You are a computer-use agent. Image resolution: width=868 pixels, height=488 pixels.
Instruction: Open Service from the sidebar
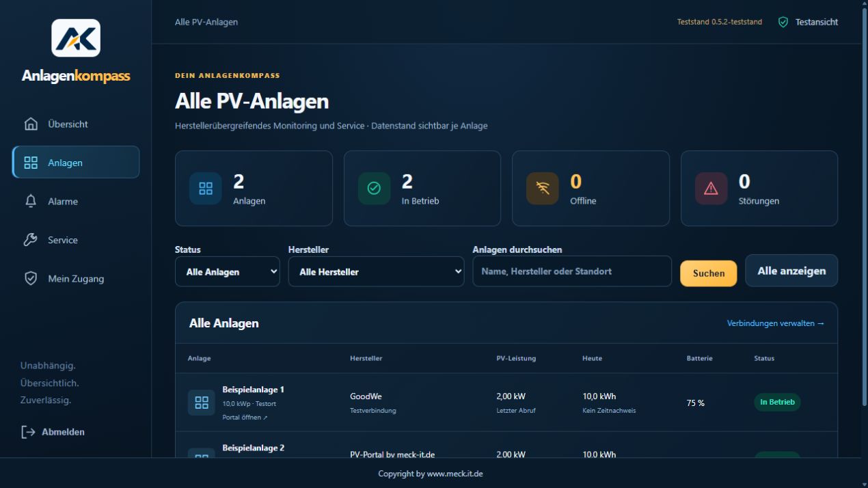[76, 240]
